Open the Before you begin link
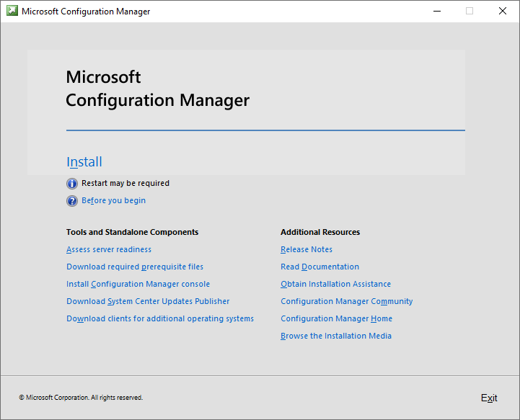The image size is (520, 420). coord(113,201)
